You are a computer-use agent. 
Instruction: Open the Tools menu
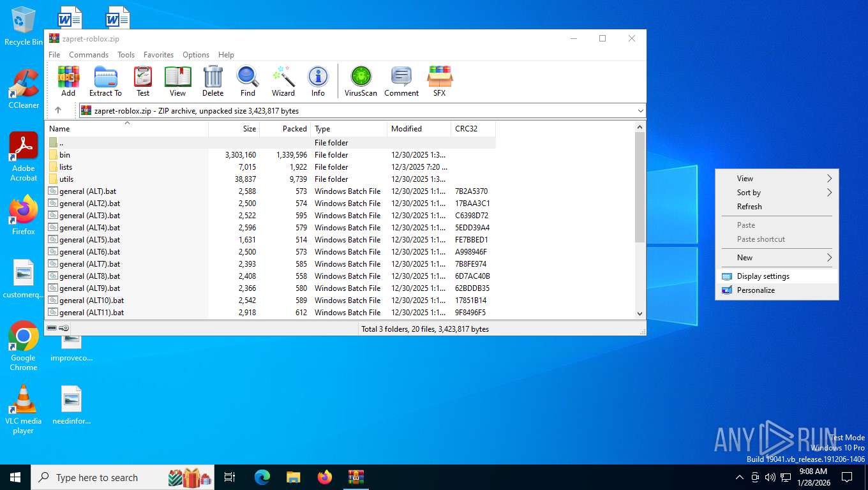(126, 55)
